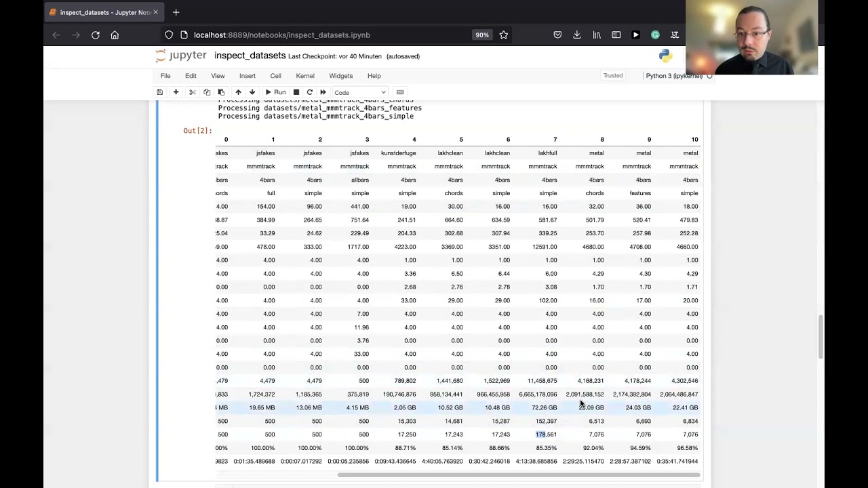Restart kernel and rerun whole notebook icon
Viewport: 868px width, 488px height.
[323, 92]
